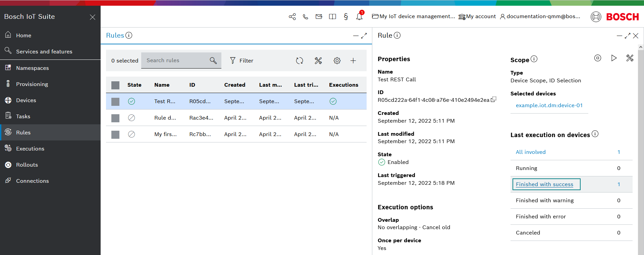Click the tools icon beside Scope
Image resolution: width=644 pixels, height=255 pixels.
(x=630, y=58)
